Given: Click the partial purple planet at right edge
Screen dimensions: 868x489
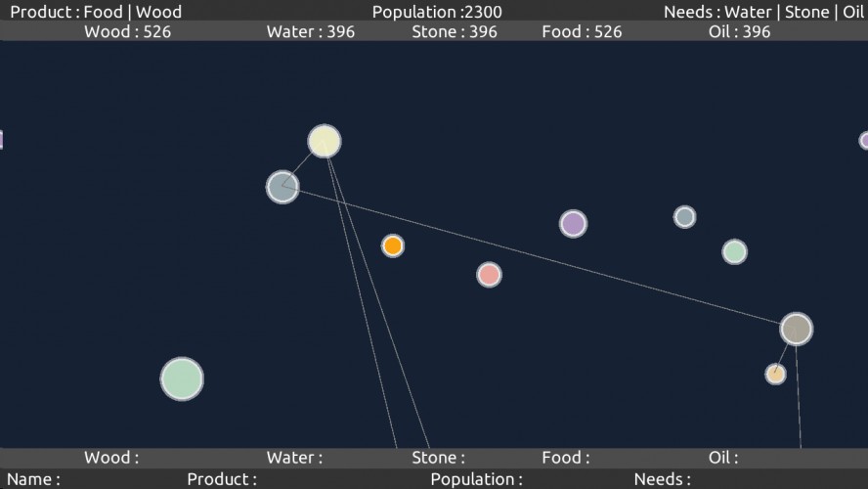Looking at the screenshot, I should coord(864,141).
